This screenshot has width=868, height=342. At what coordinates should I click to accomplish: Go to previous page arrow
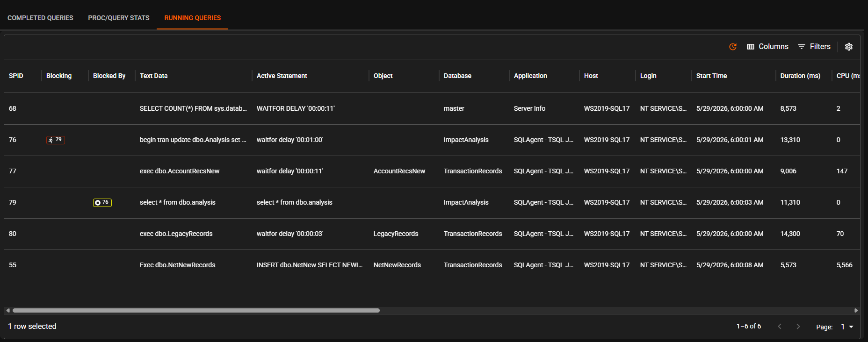pos(780,327)
